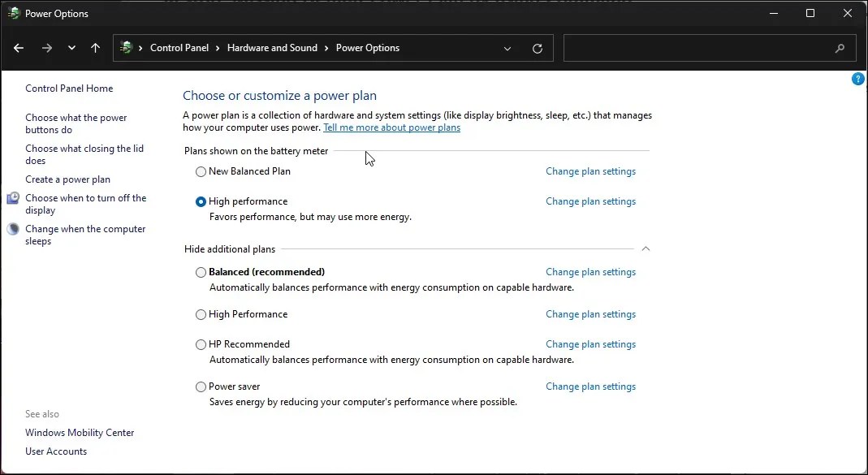868x475 pixels.
Task: Select the New Balanced Plan radio button
Action: pyautogui.click(x=201, y=171)
